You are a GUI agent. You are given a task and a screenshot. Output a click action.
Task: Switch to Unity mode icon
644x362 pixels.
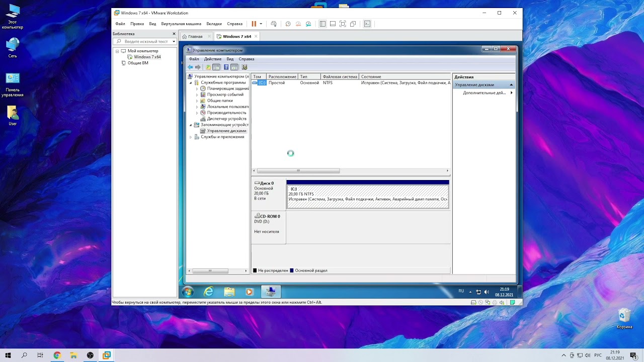coord(353,24)
